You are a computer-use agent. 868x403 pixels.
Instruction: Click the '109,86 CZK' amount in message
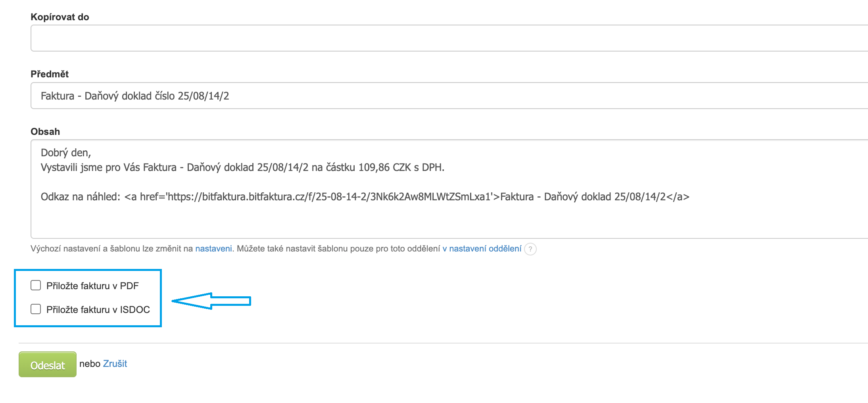click(x=384, y=167)
